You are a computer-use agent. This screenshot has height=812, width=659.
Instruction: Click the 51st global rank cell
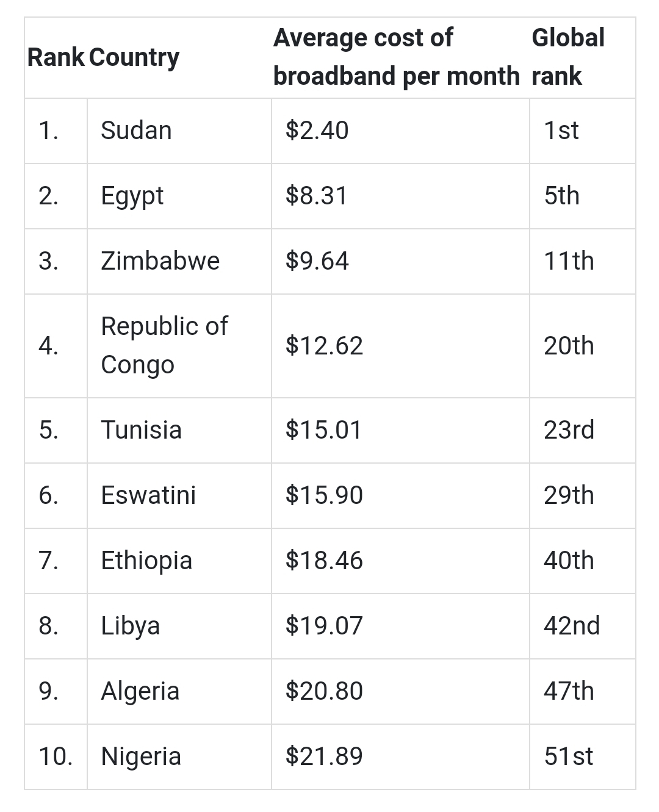(x=582, y=756)
